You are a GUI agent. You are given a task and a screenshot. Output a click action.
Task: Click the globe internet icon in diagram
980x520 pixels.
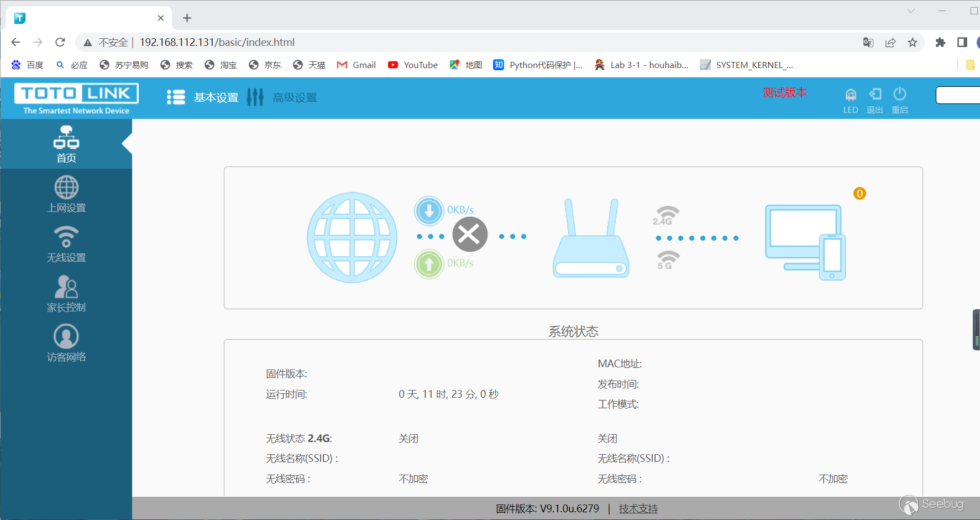(352, 237)
